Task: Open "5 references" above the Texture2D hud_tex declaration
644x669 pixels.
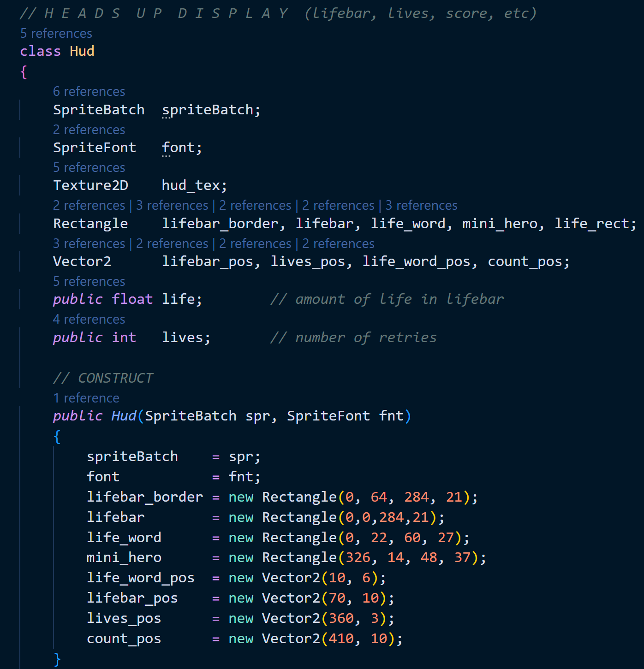Action: click(89, 167)
